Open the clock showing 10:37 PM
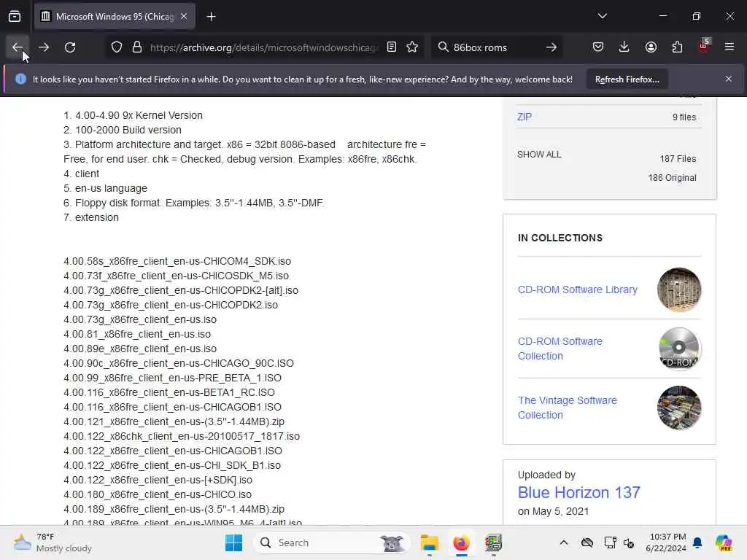The width and height of the screenshot is (747, 560). (x=666, y=542)
